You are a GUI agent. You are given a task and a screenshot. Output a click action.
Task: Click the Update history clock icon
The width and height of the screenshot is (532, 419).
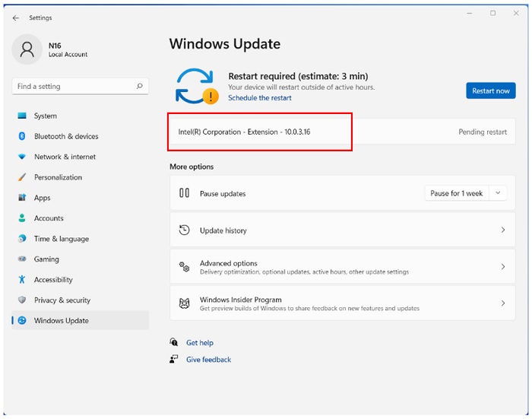(x=184, y=230)
